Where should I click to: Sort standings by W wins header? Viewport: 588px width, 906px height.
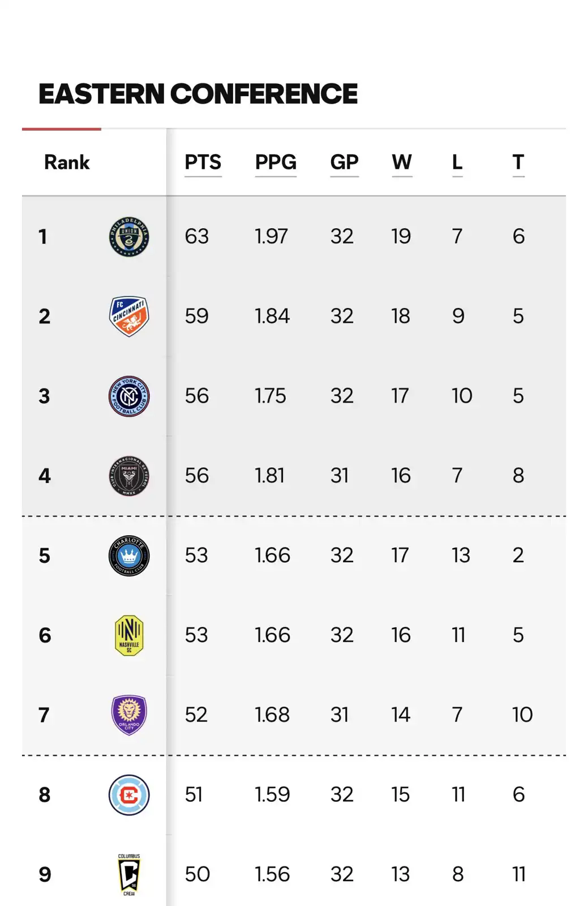pos(402,163)
